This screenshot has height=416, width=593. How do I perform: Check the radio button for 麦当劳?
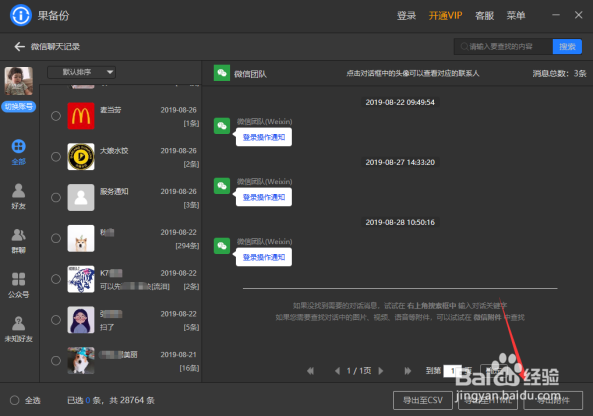[56, 116]
